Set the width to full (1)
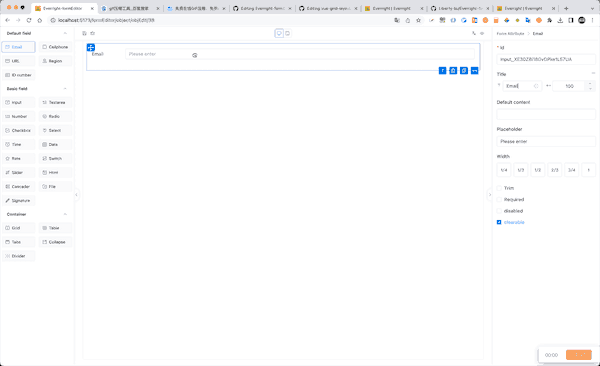 pyautogui.click(x=589, y=170)
